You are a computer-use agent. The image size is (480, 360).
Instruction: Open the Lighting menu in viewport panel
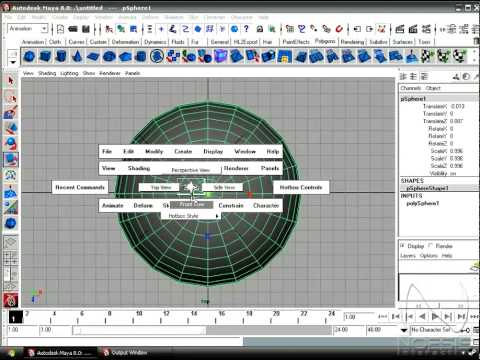pos(69,73)
